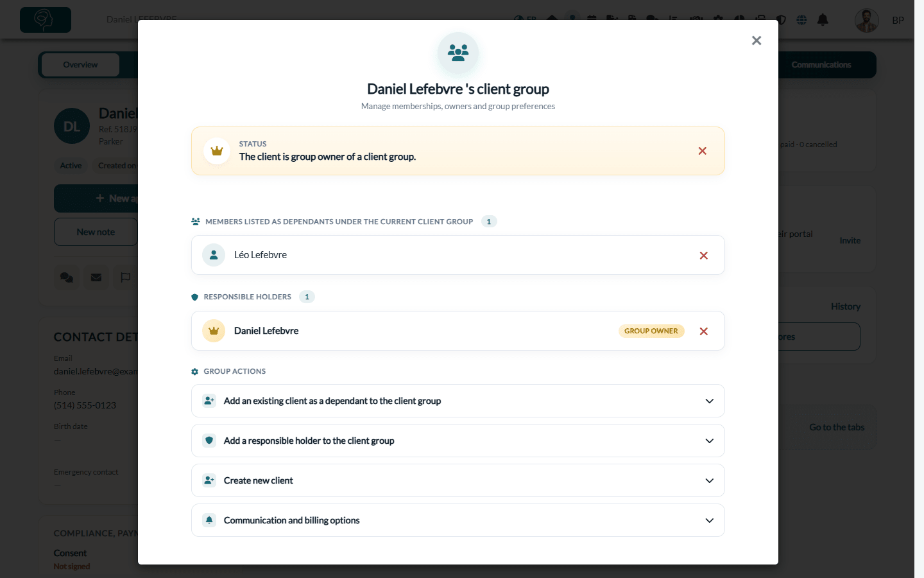Dismiss the group owner status banner

(703, 151)
